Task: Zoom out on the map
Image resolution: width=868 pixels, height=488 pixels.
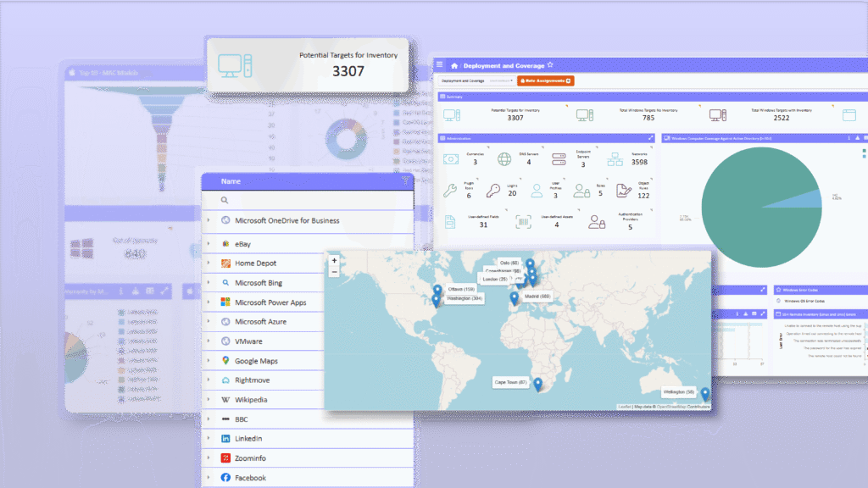Action: [x=334, y=273]
